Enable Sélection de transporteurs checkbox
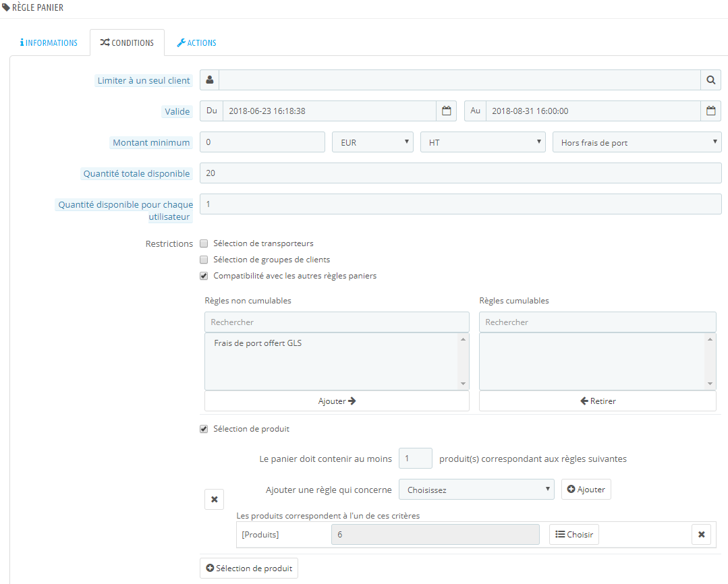The width and height of the screenshot is (728, 584). 204,243
